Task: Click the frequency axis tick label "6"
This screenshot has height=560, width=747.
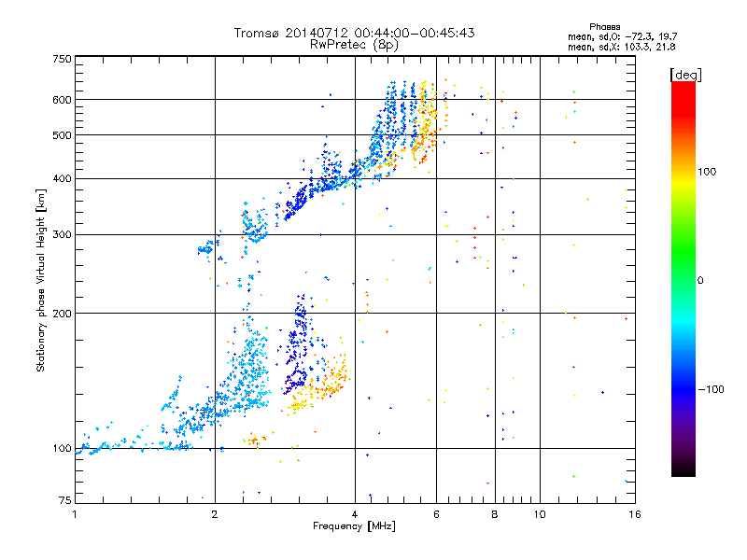Action: pyautogui.click(x=436, y=514)
